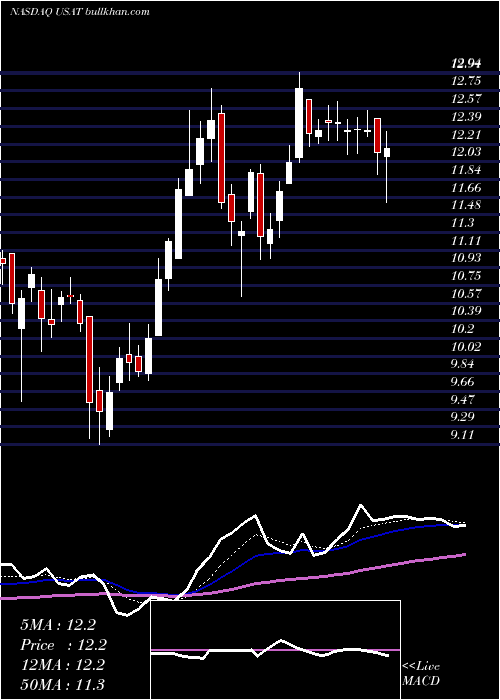Select the 10.2 price label
500x700 pixels.
(x=462, y=329)
